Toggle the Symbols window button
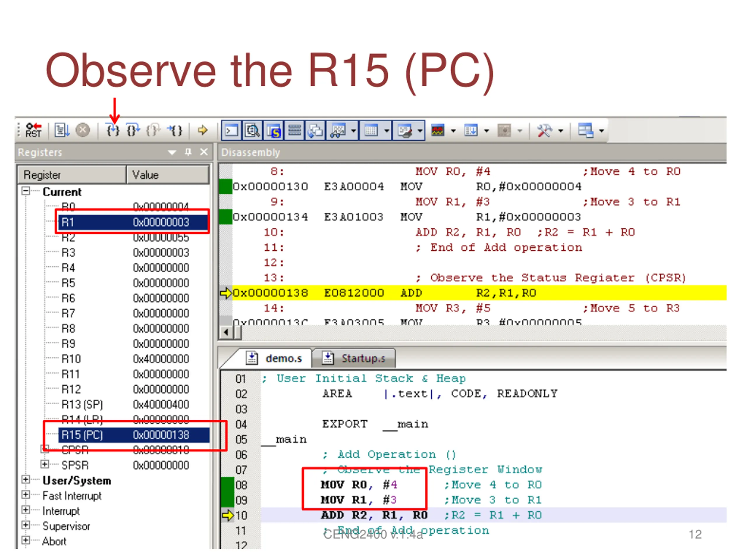This screenshot has width=747, height=560. pyautogui.click(x=273, y=130)
